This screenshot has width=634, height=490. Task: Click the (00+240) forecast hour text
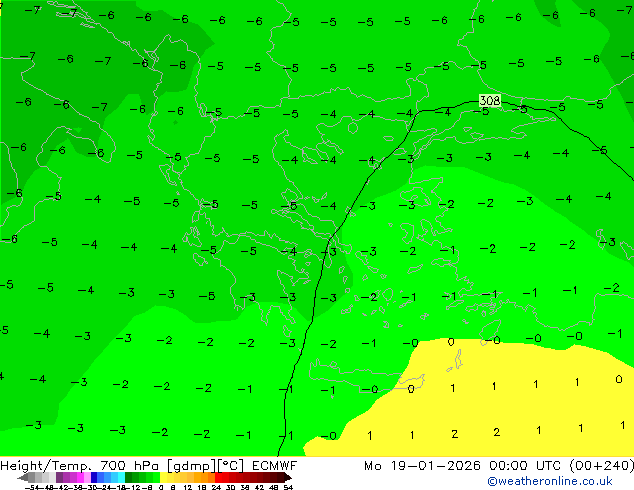coord(602,466)
